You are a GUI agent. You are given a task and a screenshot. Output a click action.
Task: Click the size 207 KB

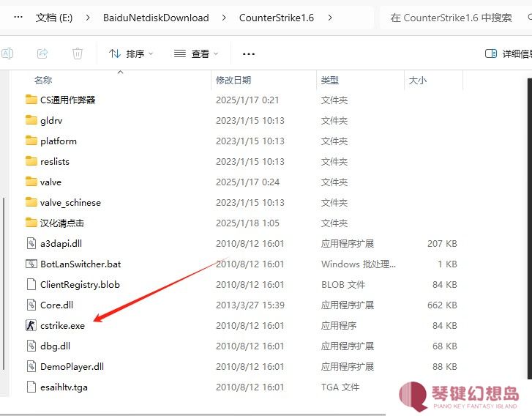coord(442,243)
